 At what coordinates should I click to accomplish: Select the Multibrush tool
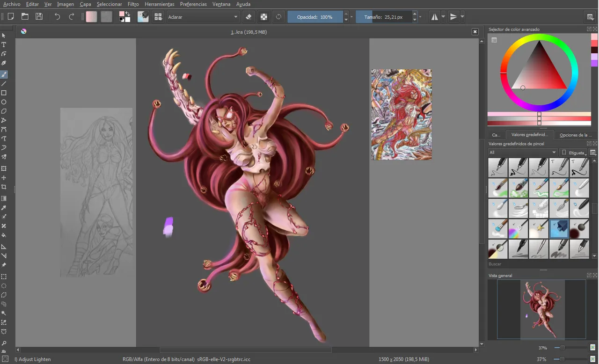pyautogui.click(x=4, y=157)
